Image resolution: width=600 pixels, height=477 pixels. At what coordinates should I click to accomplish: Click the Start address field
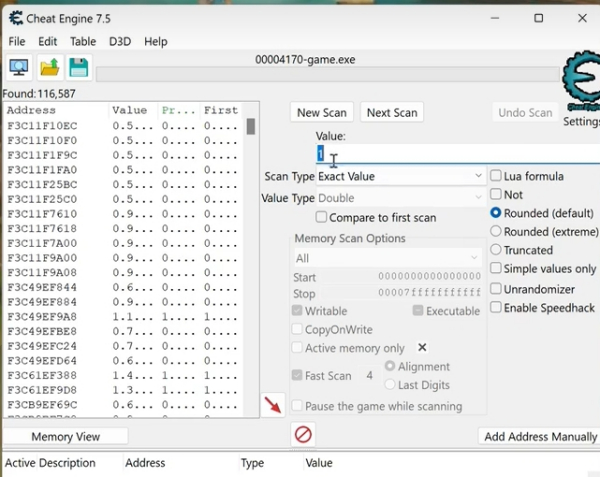(401, 277)
